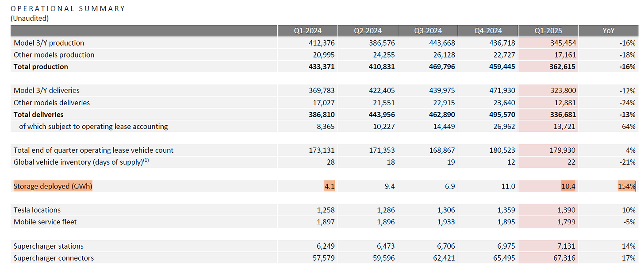The height and width of the screenshot is (277, 644).
Task: Click the 57,579 Supercharger connectors cell
Action: coord(324,258)
